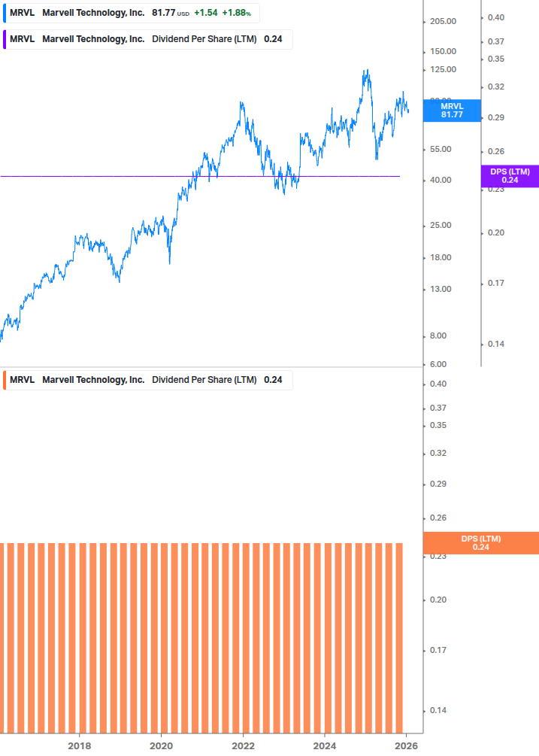Click the 6.00 price axis label

438,364
